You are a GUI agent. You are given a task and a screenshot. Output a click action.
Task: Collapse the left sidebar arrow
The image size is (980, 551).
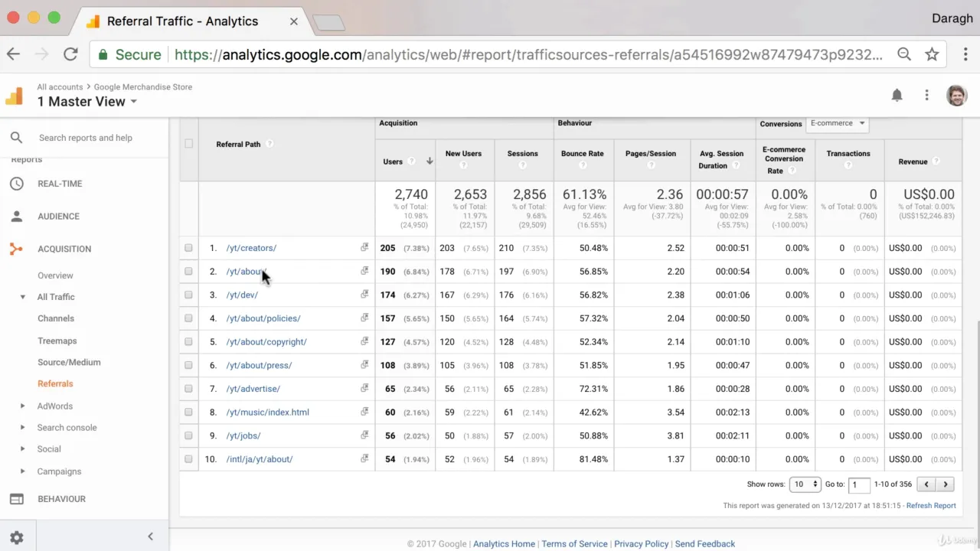point(150,536)
